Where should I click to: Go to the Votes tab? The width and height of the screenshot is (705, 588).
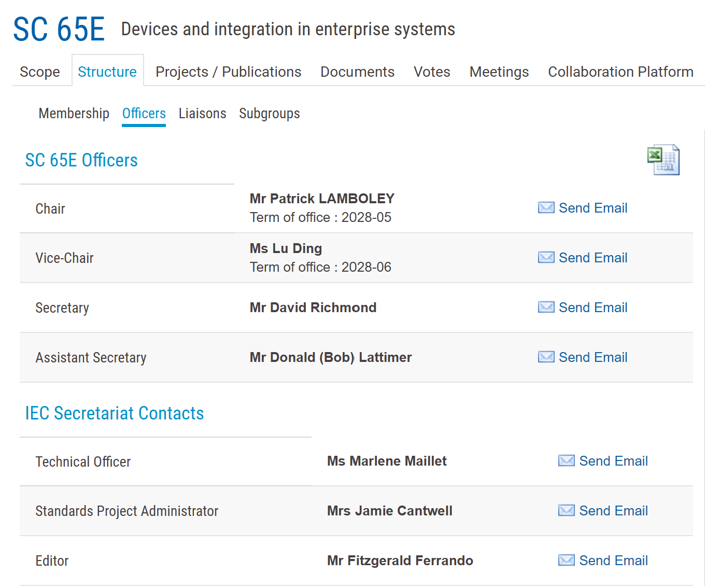[432, 72]
